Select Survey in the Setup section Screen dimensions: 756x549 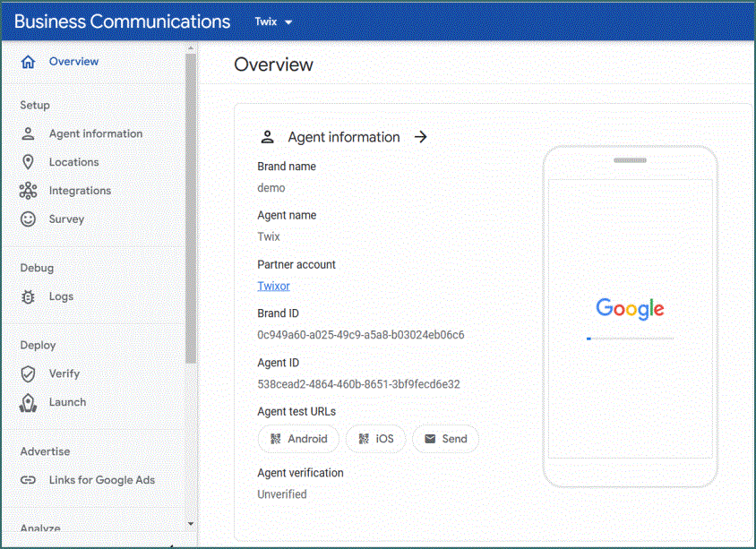[x=66, y=219]
